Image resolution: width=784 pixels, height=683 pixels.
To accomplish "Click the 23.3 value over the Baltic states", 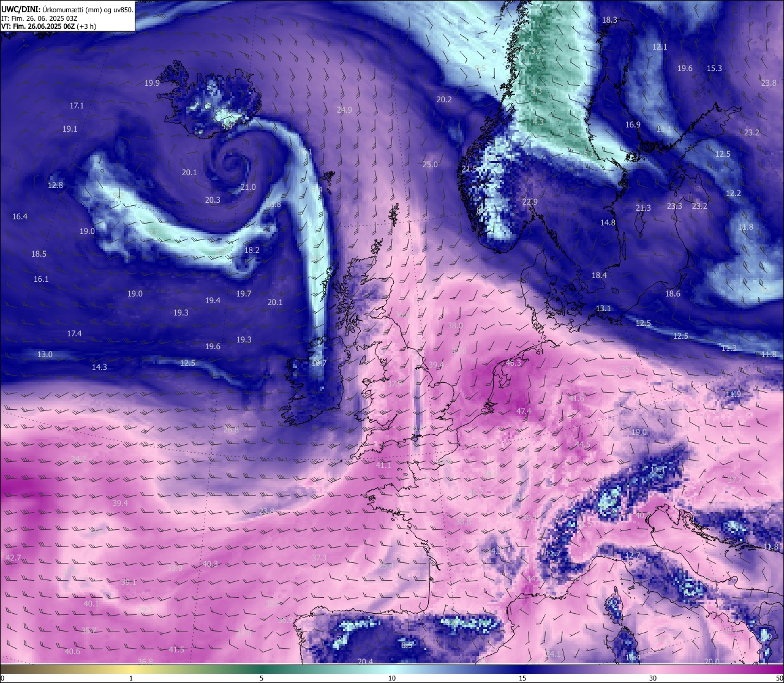I will [x=674, y=206].
